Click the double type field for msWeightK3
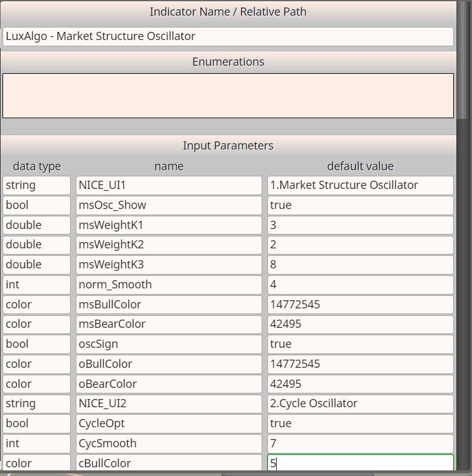Viewport: 472px width, 476px height. [x=36, y=265]
